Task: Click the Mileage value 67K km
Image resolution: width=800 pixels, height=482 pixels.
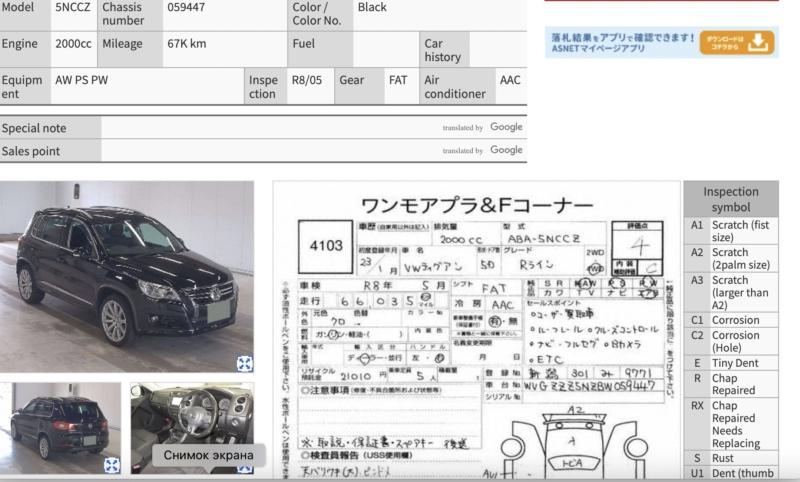Action: coord(187,44)
